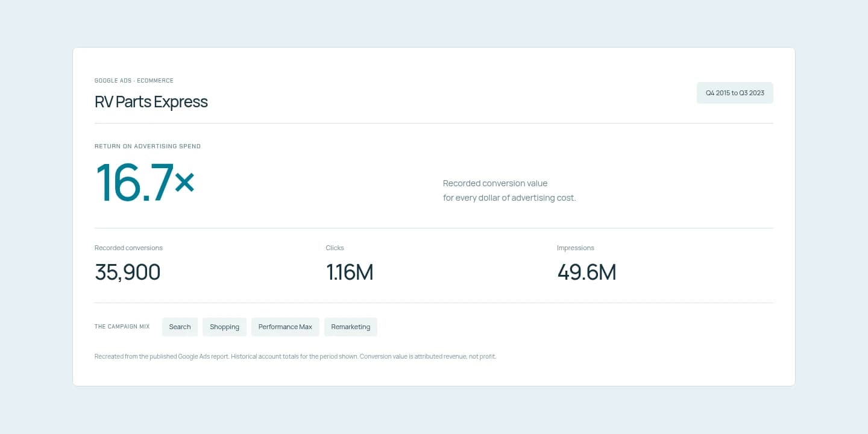Select the Remarketing campaign chip
This screenshot has height=434, width=868.
pos(351,327)
